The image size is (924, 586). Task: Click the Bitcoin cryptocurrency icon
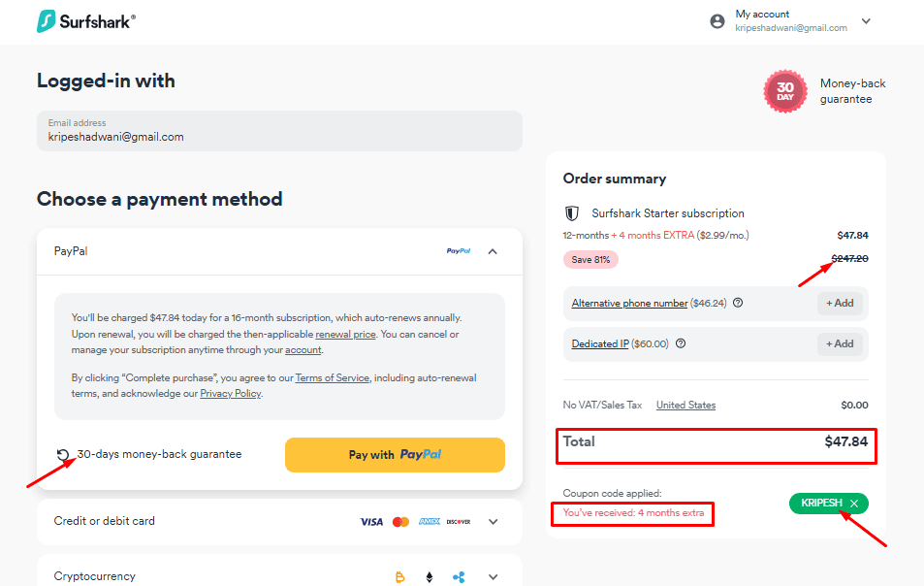[399, 577]
